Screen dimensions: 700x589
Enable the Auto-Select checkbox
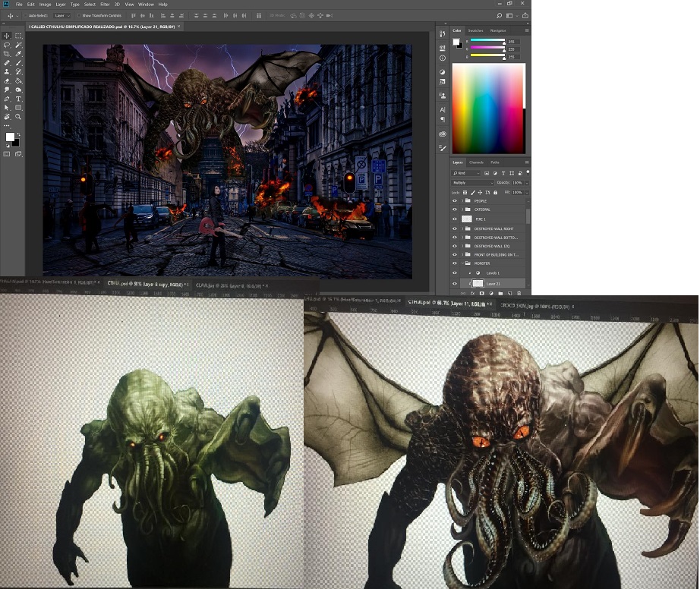pos(26,16)
